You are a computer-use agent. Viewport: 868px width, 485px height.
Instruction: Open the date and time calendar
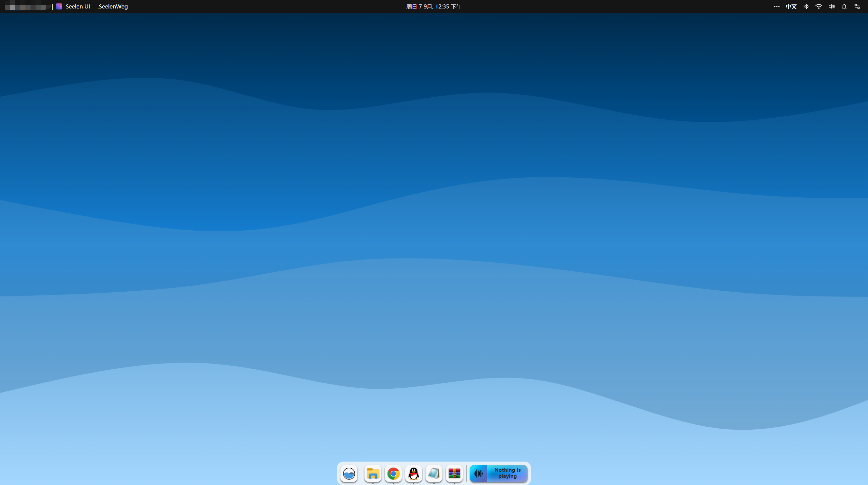pyautogui.click(x=434, y=6)
